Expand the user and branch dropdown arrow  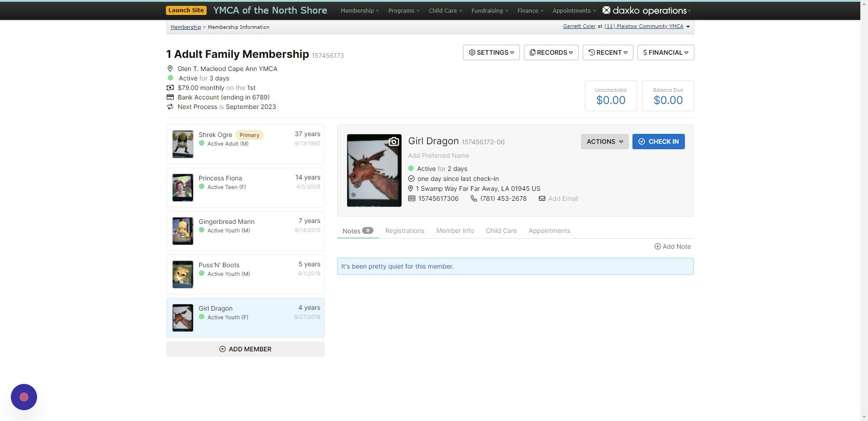click(688, 27)
